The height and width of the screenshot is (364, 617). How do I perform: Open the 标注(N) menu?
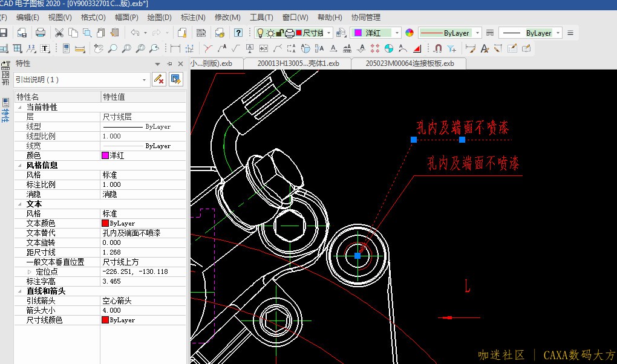pos(193,18)
